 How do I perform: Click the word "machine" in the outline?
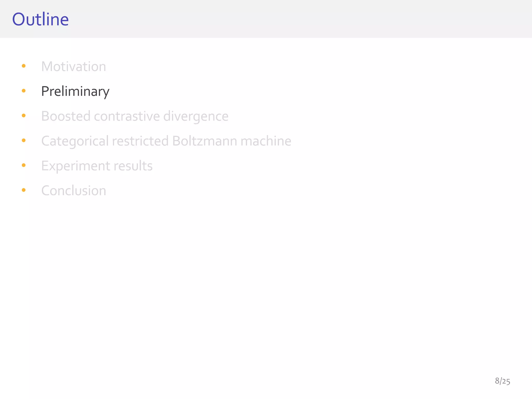[266, 141]
